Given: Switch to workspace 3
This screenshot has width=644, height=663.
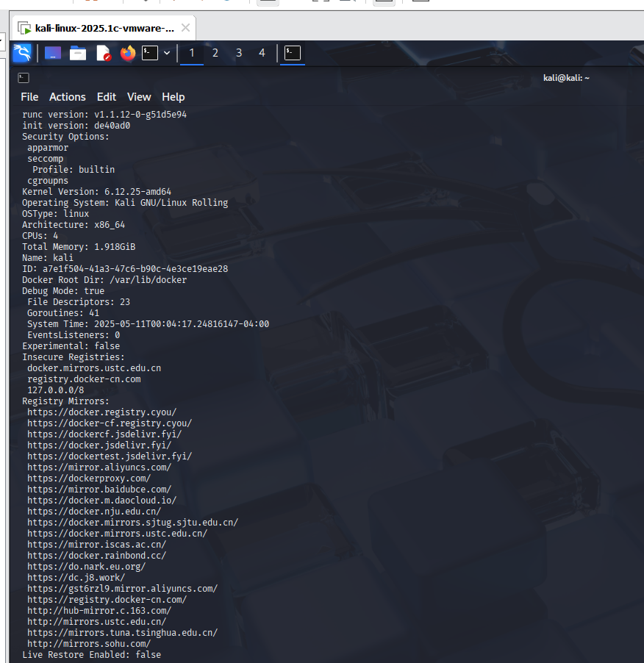Looking at the screenshot, I should (239, 53).
